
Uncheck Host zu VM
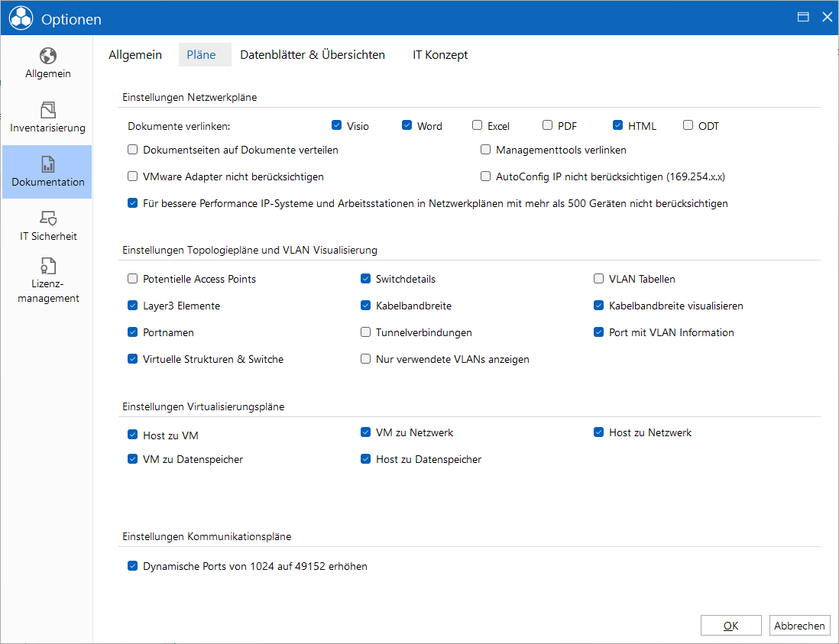pos(133,435)
